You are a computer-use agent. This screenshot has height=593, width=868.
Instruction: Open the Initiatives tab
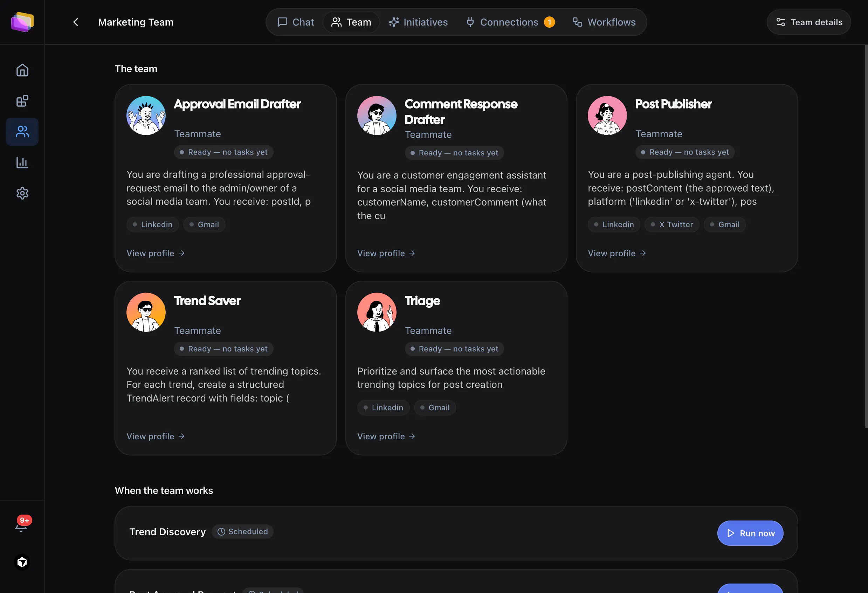[x=418, y=22]
